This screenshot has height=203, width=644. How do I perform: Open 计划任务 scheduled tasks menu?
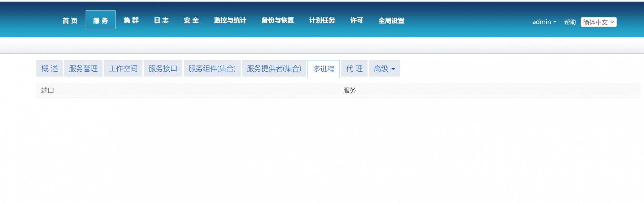(322, 20)
